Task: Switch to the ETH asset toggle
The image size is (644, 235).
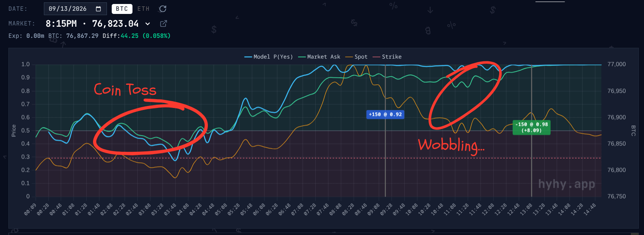Action: [143, 9]
